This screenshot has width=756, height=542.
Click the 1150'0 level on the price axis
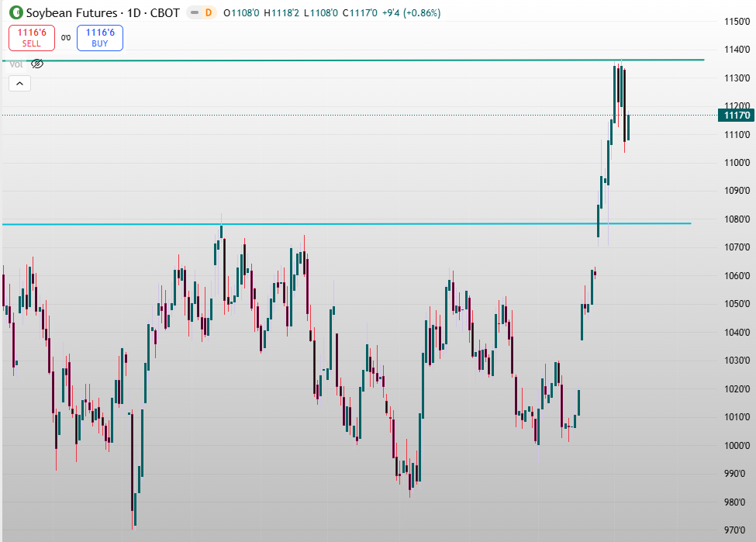[x=736, y=22]
